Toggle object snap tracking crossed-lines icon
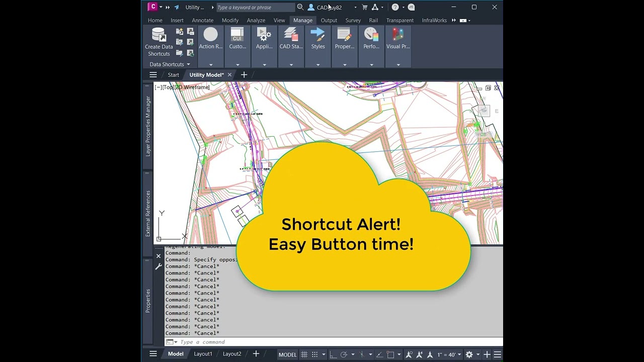The width and height of the screenshot is (644, 362). coord(362,354)
